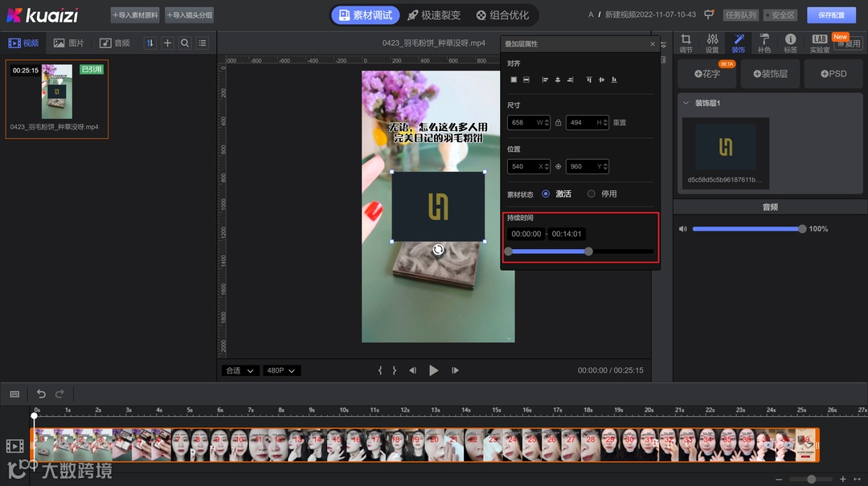Click the 装饰层 add button
868x486 pixels.
tap(770, 74)
